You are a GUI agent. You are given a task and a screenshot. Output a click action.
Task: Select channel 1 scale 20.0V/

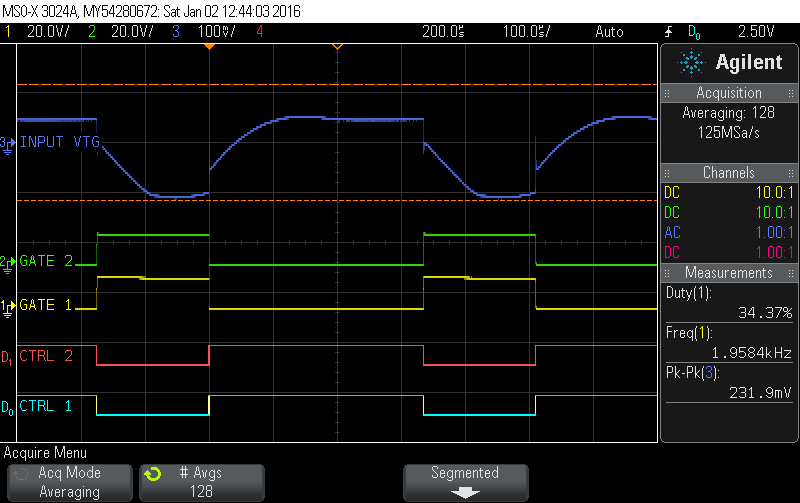coord(48,32)
